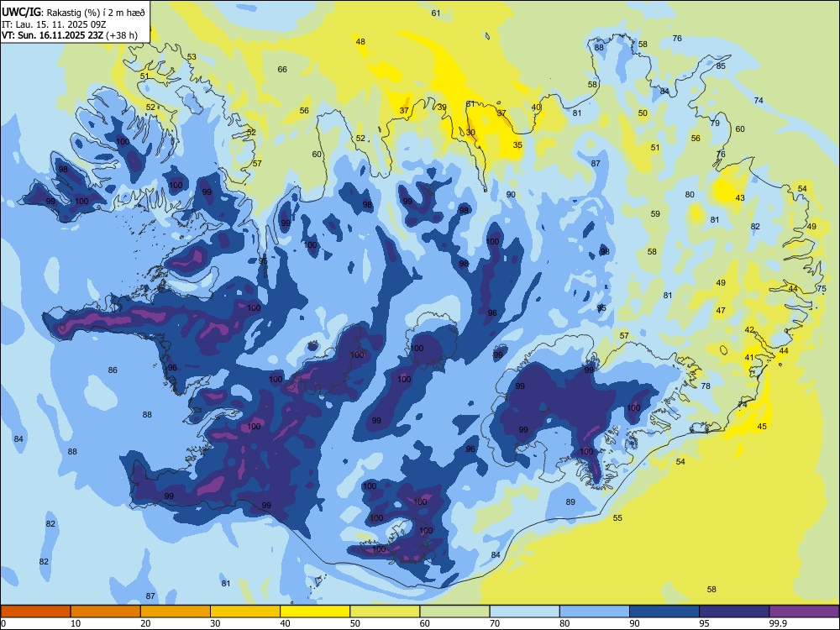Screen dimensions: 840x630
Task: Select the purple above-99.9 legend swatch
Action: click(804, 612)
